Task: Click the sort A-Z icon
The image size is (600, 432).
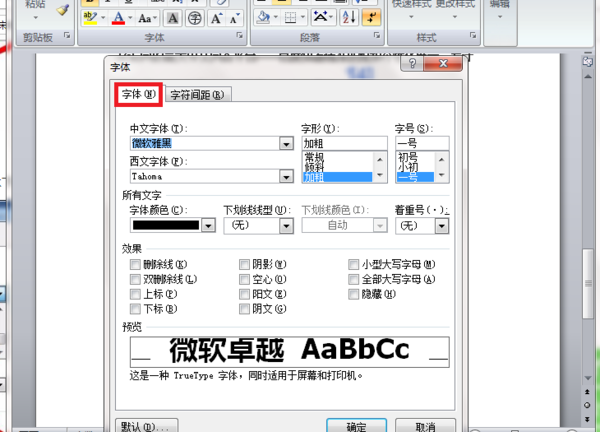Action: (x=349, y=17)
